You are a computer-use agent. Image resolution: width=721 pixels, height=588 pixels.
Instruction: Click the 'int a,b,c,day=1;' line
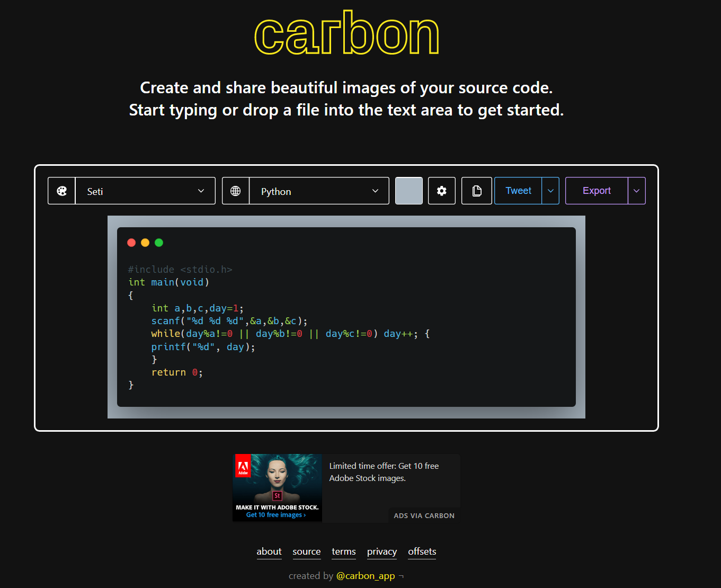tap(197, 308)
